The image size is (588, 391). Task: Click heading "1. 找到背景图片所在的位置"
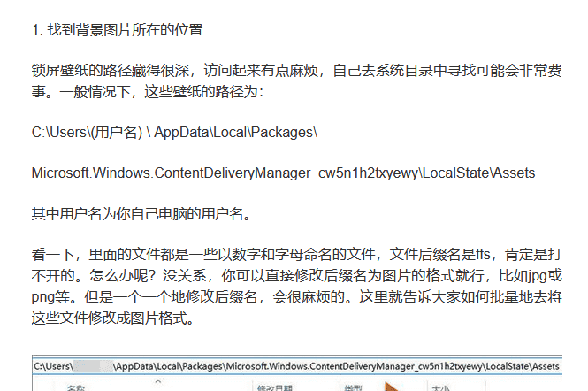[118, 30]
